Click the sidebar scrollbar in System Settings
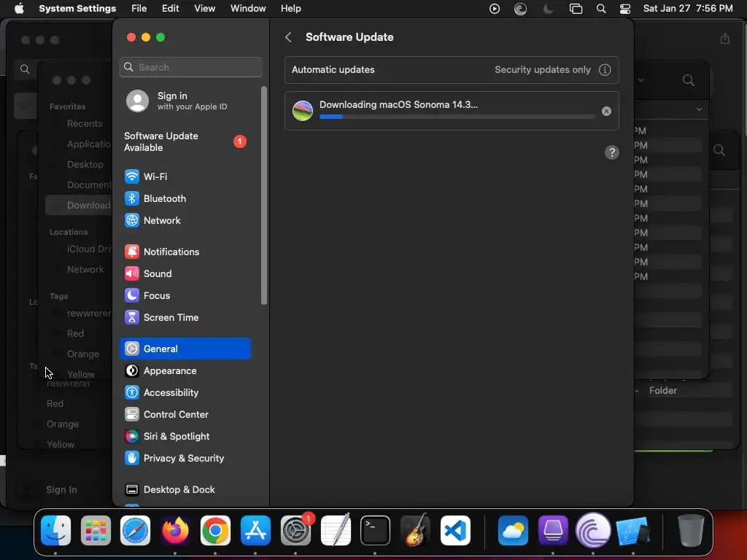747x560 pixels. (264, 195)
